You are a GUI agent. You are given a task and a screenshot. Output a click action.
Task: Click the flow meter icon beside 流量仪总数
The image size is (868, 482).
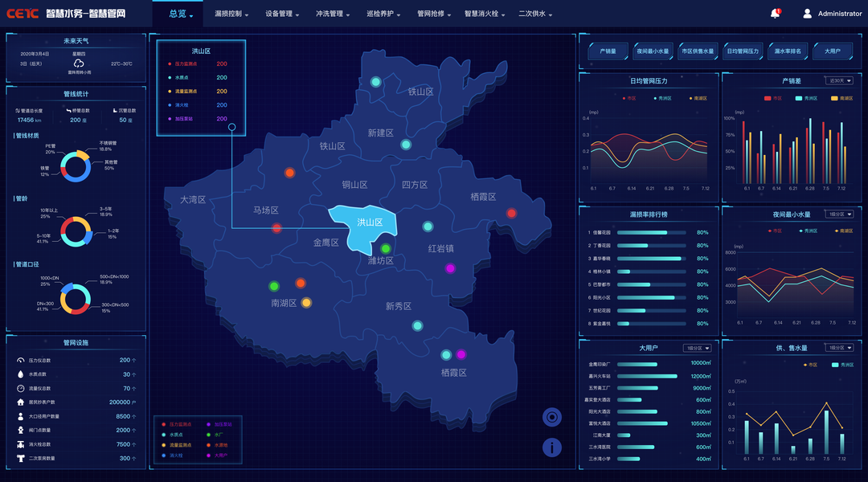(x=20, y=389)
